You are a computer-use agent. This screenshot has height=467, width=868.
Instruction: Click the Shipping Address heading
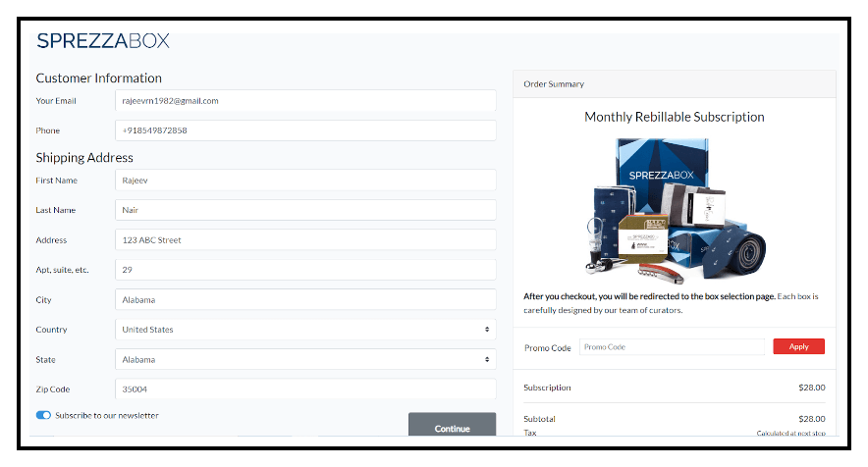coord(84,158)
